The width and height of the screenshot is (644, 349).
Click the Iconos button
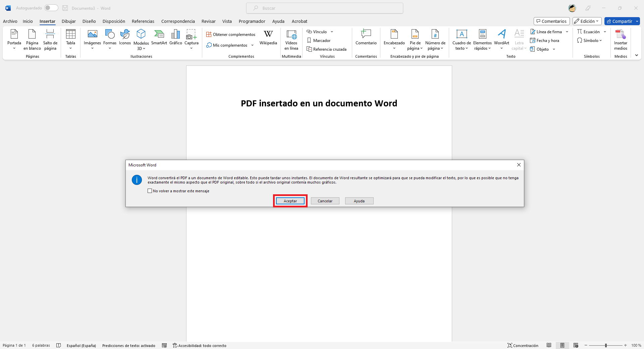(125, 38)
